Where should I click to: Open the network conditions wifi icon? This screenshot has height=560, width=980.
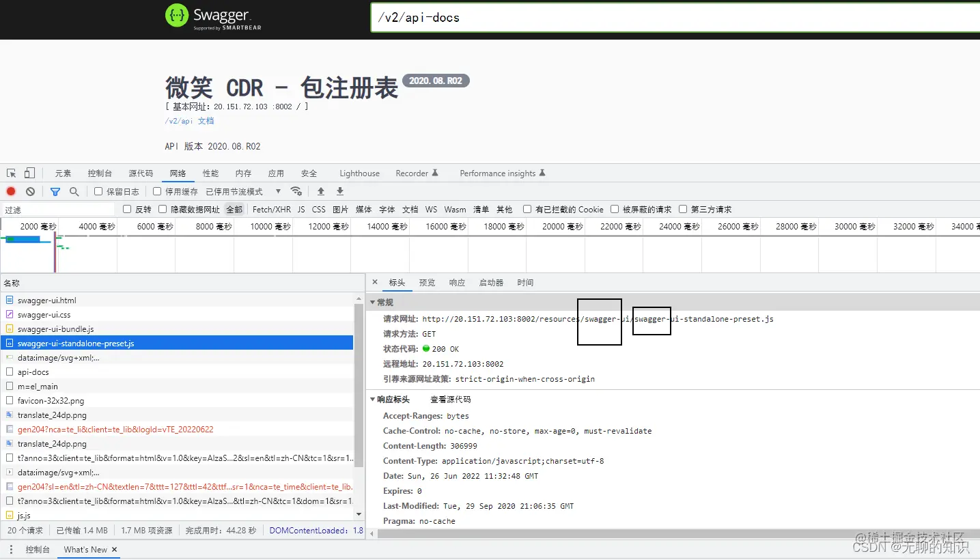[x=296, y=191]
